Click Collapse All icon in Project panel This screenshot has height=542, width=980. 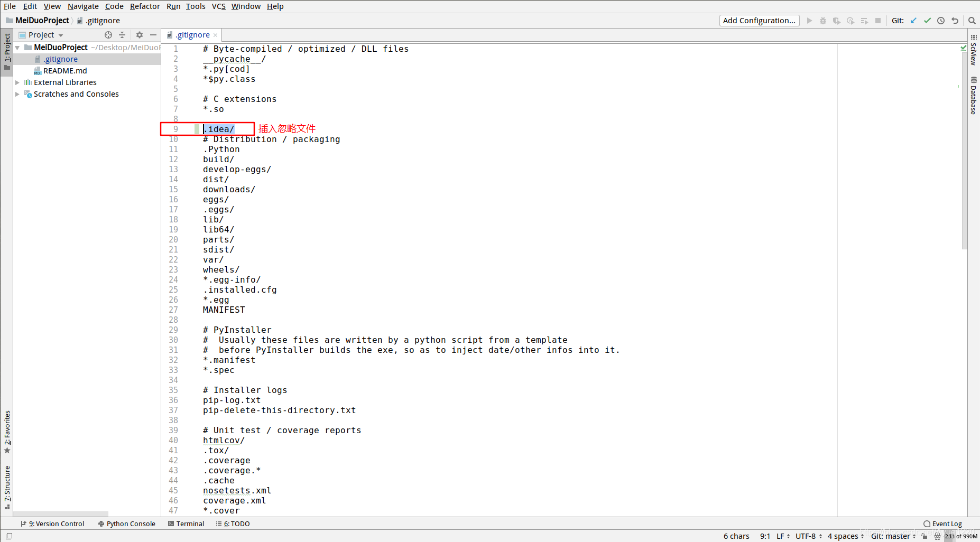[x=122, y=35]
